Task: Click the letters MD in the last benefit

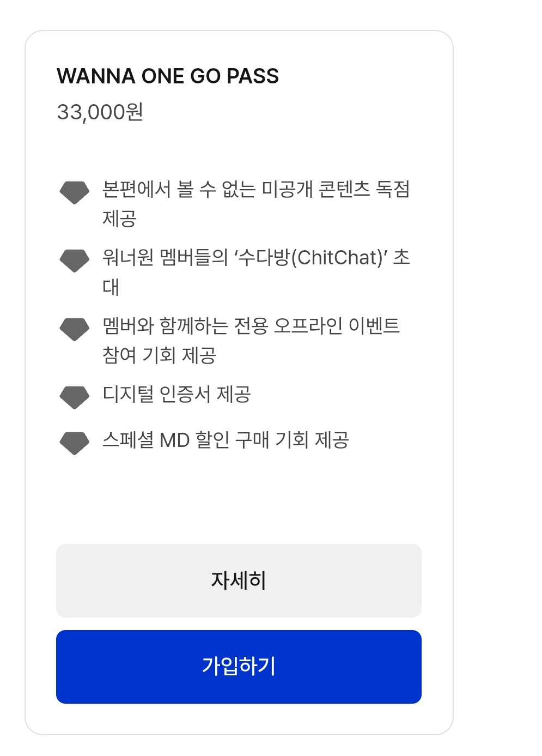Action: pos(174,440)
